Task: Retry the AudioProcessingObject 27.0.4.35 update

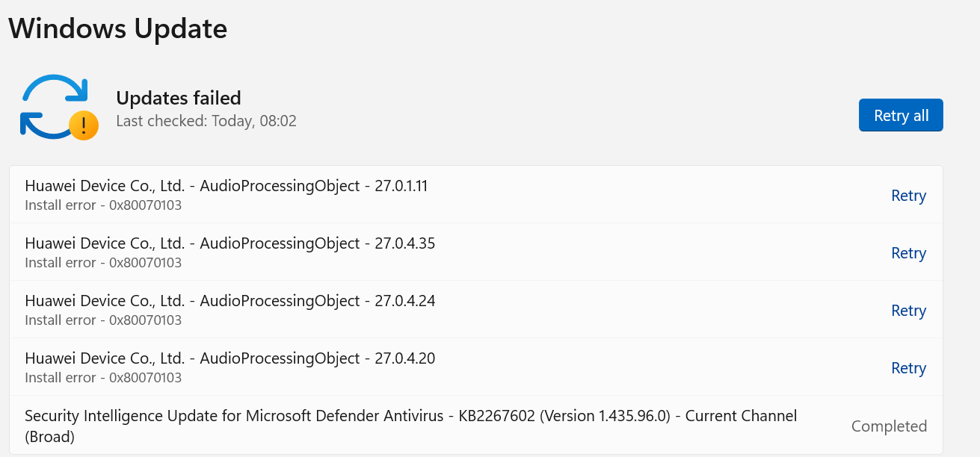Action: [908, 252]
